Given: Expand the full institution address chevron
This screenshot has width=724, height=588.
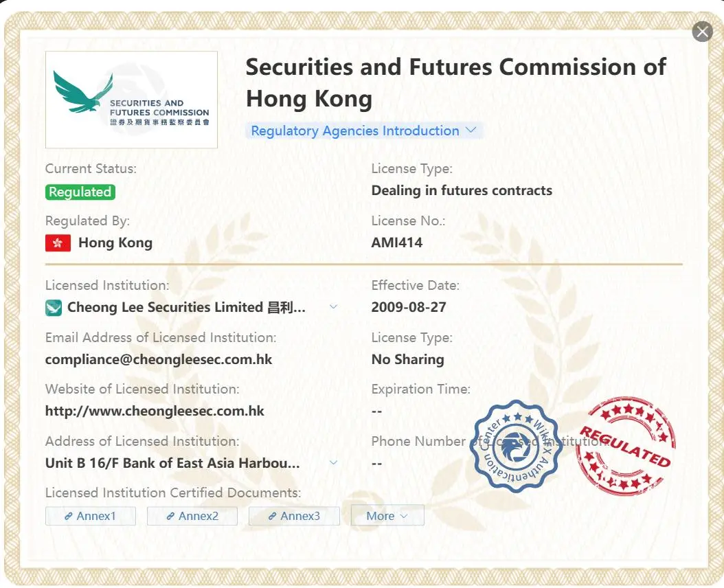Looking at the screenshot, I should pos(333,462).
